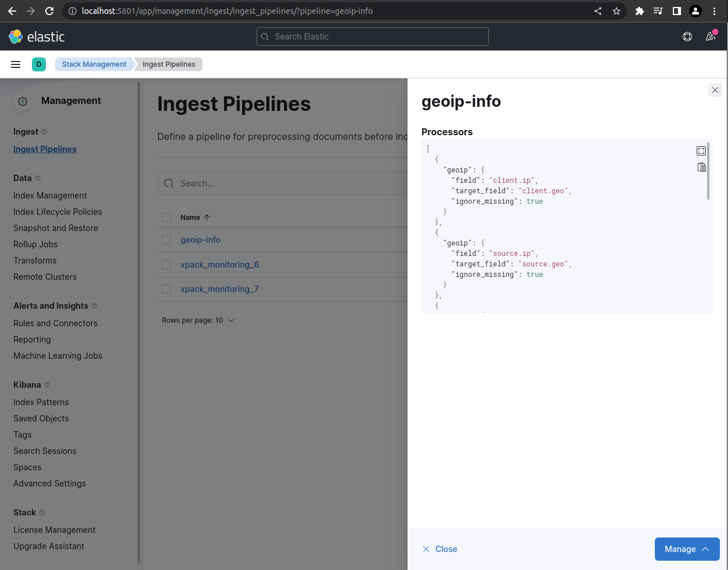Check the xpack_monitoring_6 row checkbox

(x=167, y=265)
